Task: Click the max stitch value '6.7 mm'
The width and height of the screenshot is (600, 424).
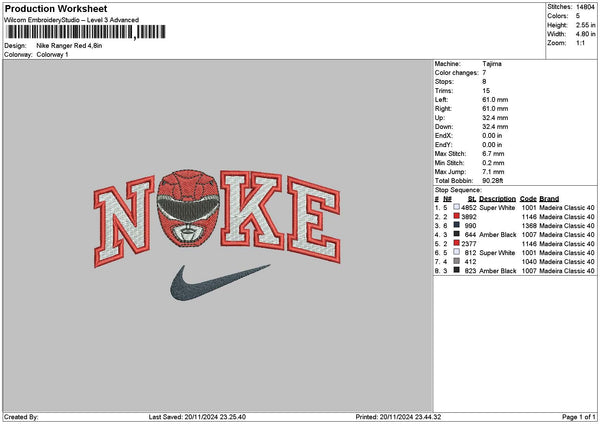Action: click(x=493, y=154)
